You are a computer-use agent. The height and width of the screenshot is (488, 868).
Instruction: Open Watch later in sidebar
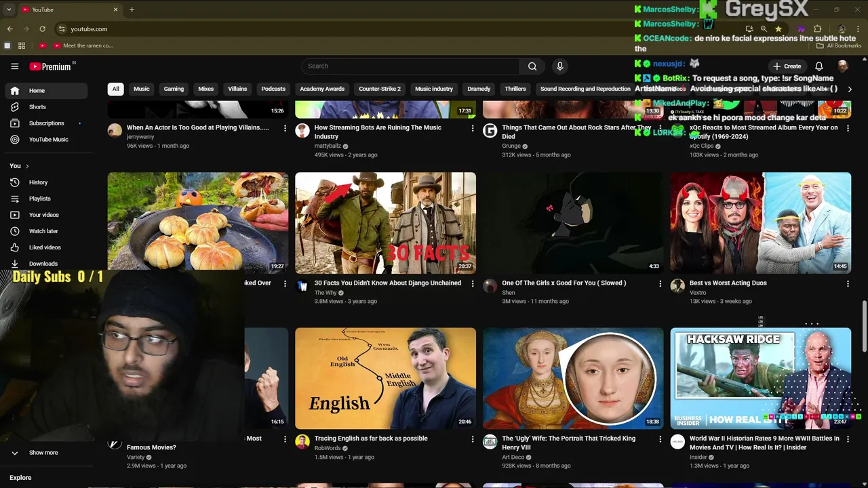point(46,231)
